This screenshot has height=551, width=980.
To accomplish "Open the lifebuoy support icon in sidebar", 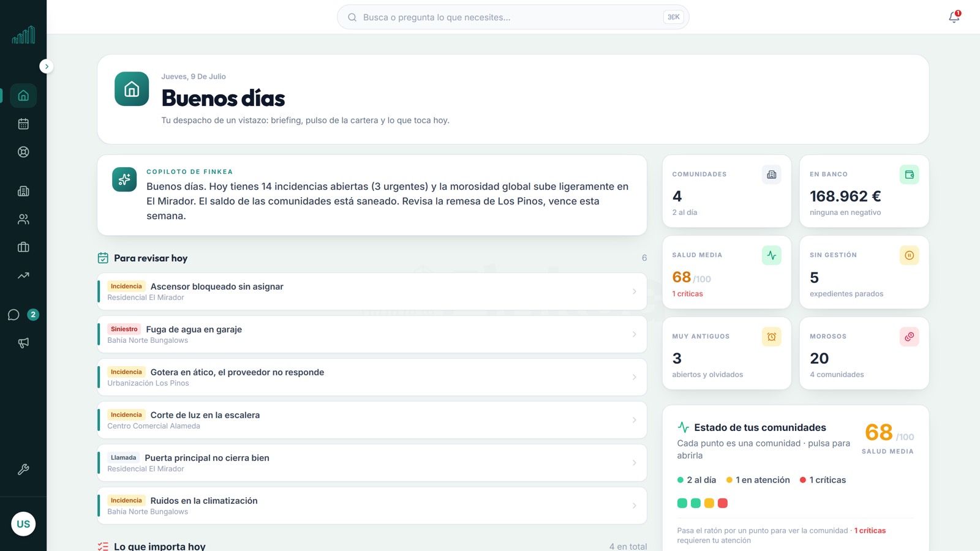I will point(23,152).
